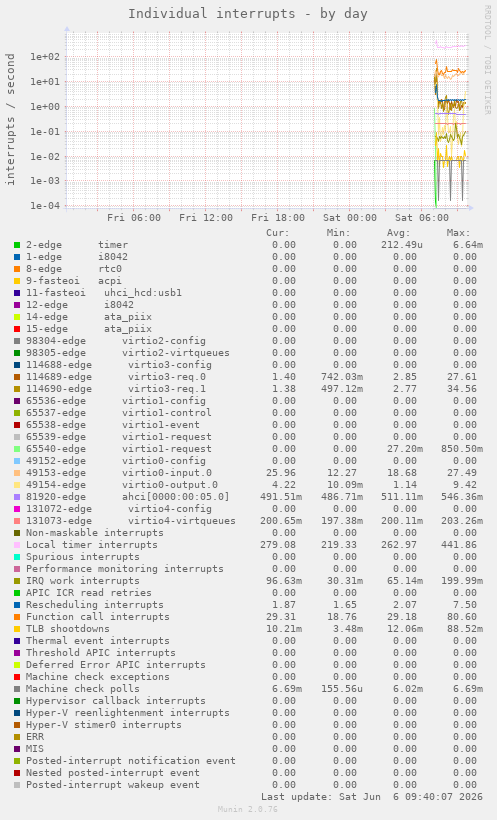Click the Rescheduling interrupts blue swatch
The image size is (497, 820).
[x=17, y=605]
